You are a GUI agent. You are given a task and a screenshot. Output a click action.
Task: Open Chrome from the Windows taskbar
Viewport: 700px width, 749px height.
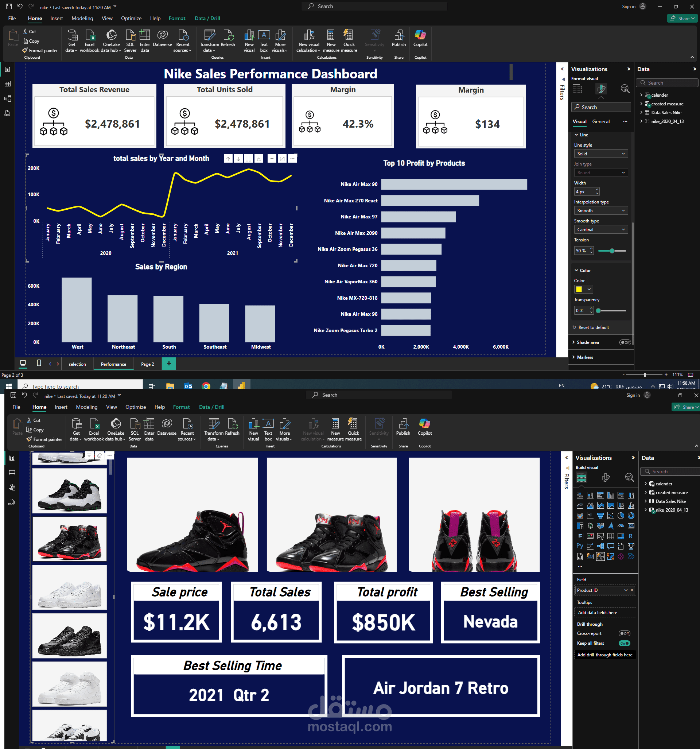click(x=206, y=386)
